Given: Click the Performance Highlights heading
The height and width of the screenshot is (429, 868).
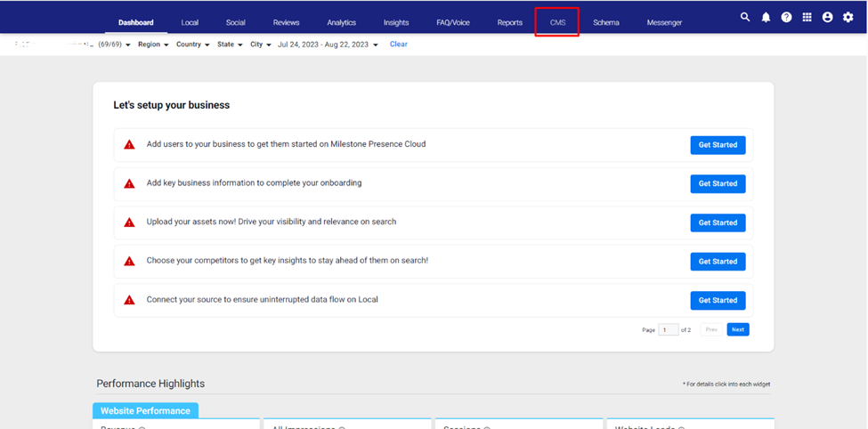Looking at the screenshot, I should tap(150, 384).
